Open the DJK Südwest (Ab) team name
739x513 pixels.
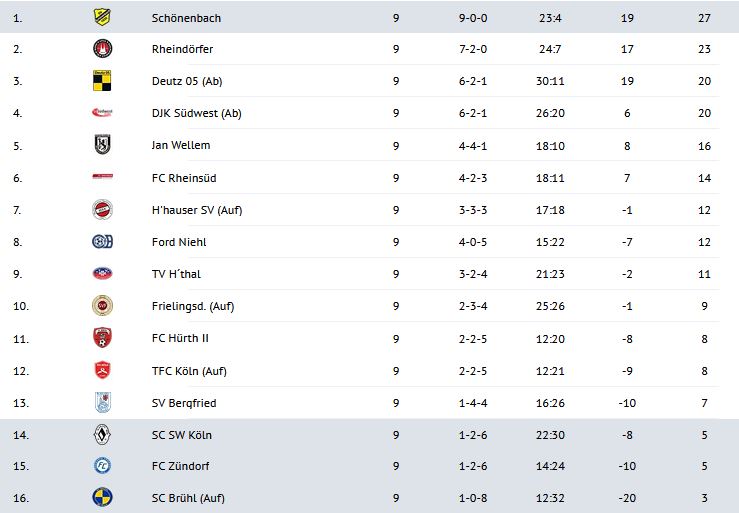point(196,113)
